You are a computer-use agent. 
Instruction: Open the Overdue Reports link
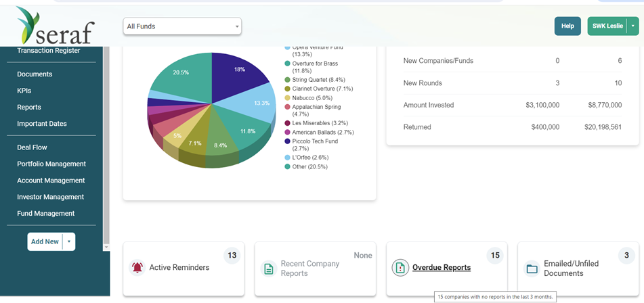click(x=442, y=267)
